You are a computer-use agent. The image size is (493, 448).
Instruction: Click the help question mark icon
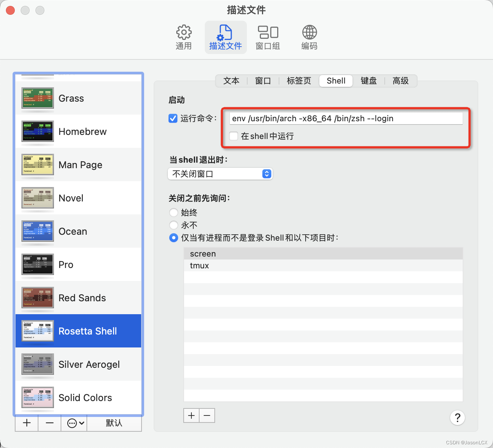[x=457, y=418]
